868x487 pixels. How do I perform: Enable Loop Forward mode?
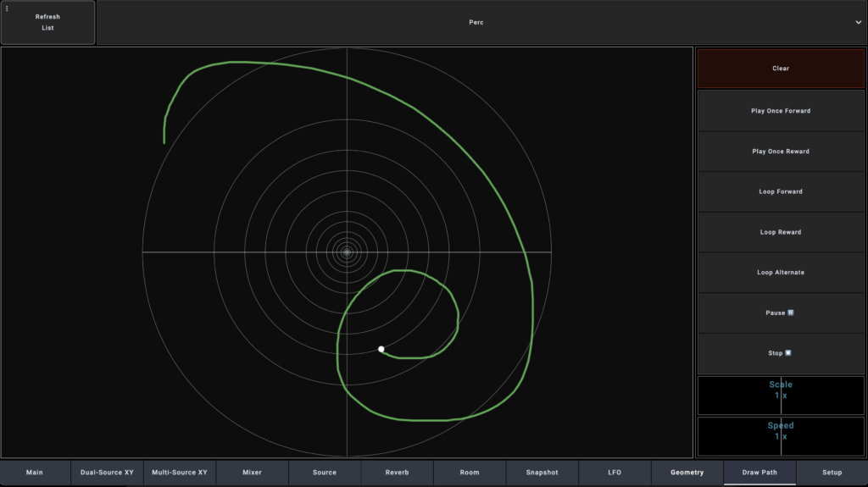780,191
